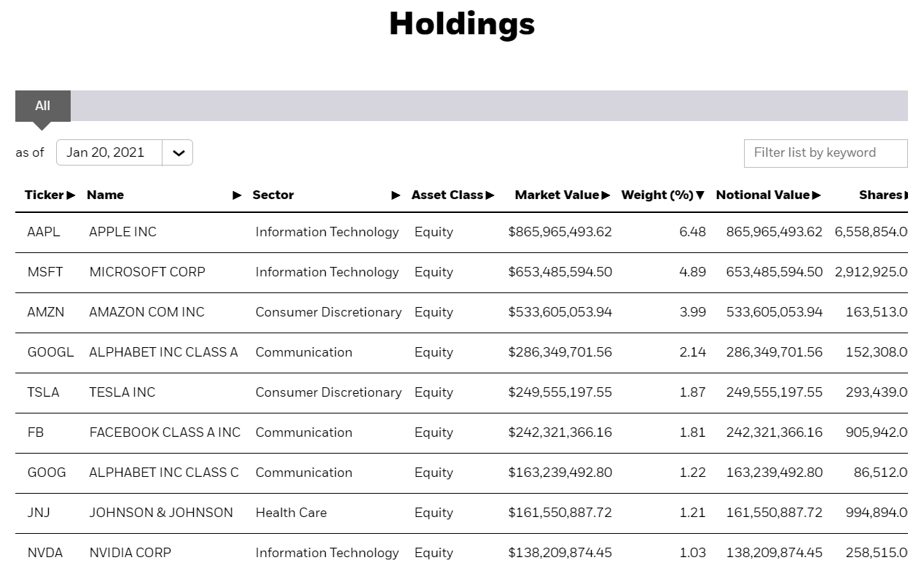Viewport: 924px width, 571px height.
Task: Sort by Market Value arrow
Action: (x=606, y=195)
